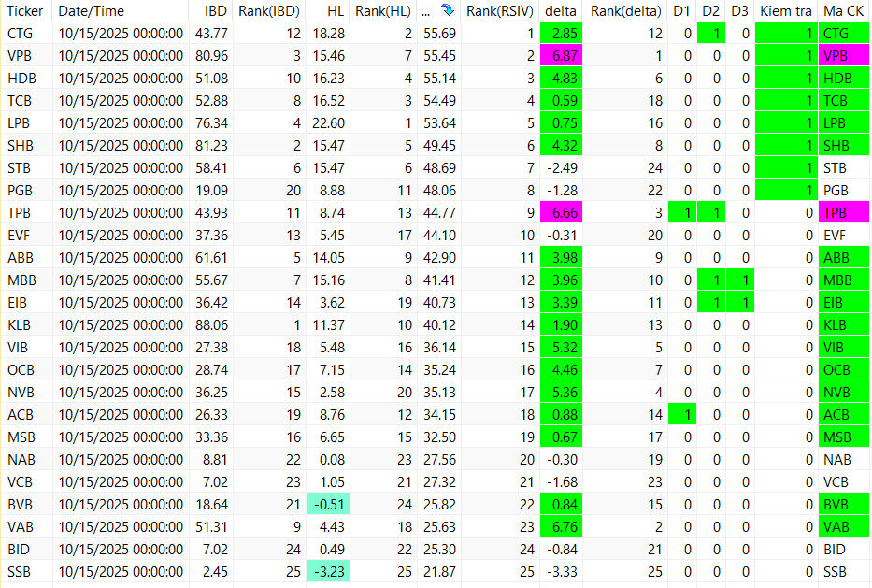Screen dimensions: 872x588
Task: Sort by the delta column header
Action: click(x=561, y=11)
